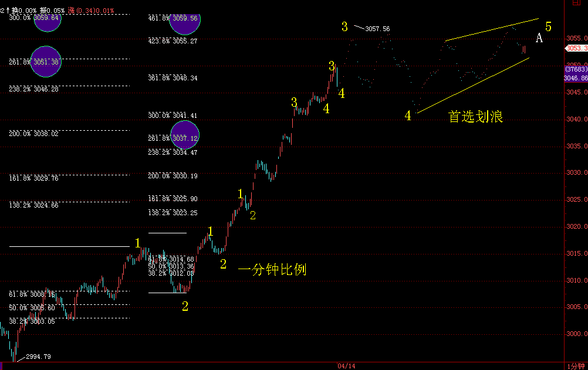
Task: Click the 2994.79 low price label
Action: [38, 357]
